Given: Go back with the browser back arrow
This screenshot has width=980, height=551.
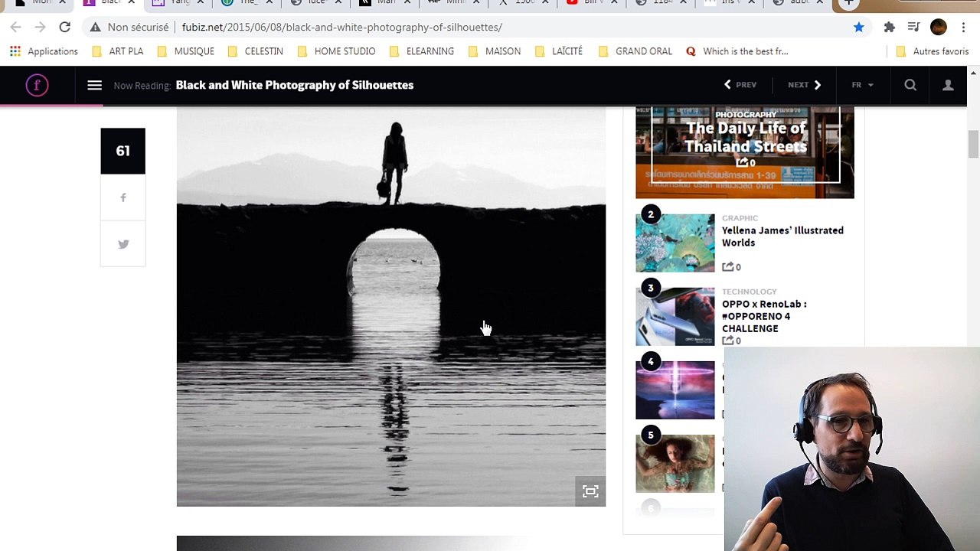Looking at the screenshot, I should (15, 27).
